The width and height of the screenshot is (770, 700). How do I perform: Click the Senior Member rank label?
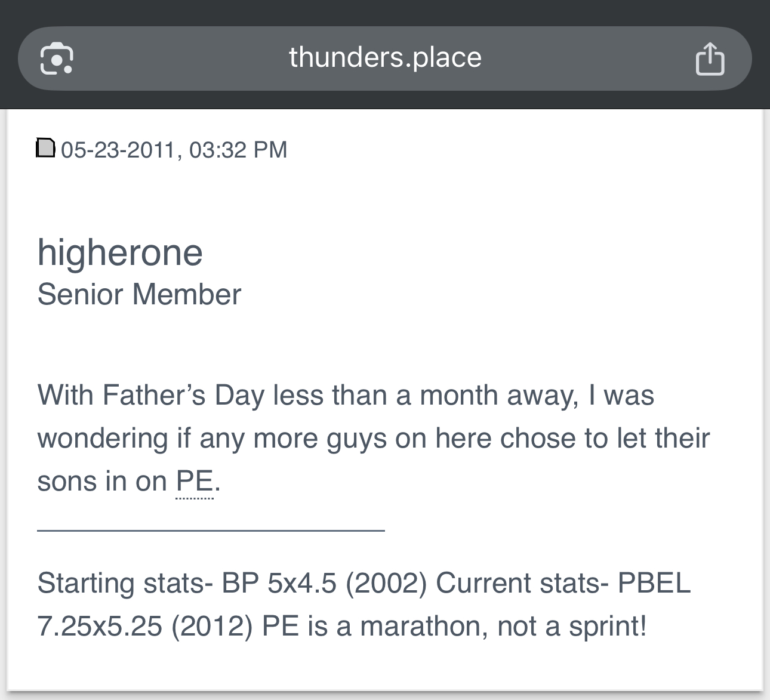click(139, 294)
